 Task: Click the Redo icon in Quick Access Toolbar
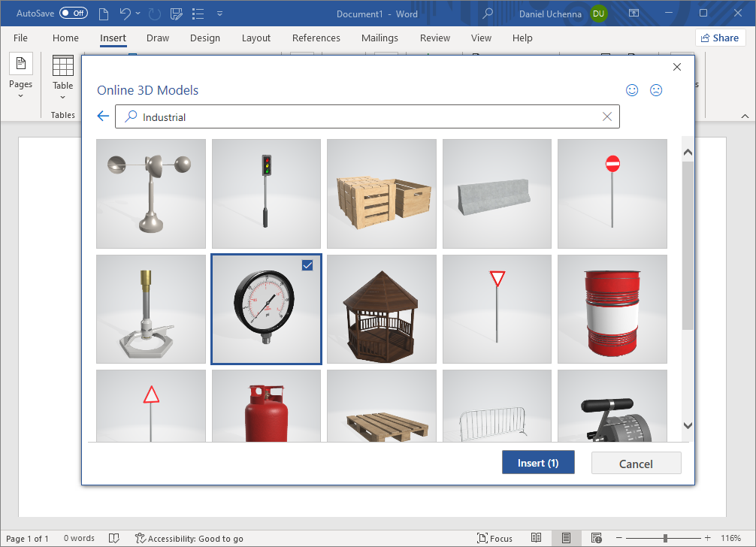point(154,14)
